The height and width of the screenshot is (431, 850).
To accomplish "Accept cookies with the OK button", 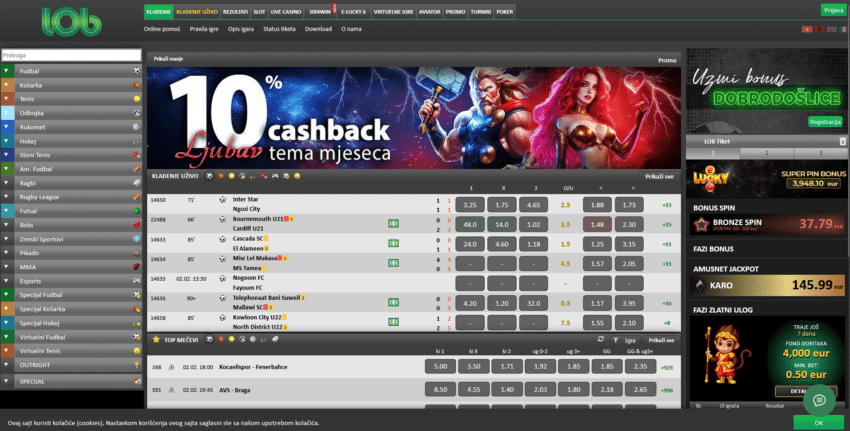I will (819, 423).
